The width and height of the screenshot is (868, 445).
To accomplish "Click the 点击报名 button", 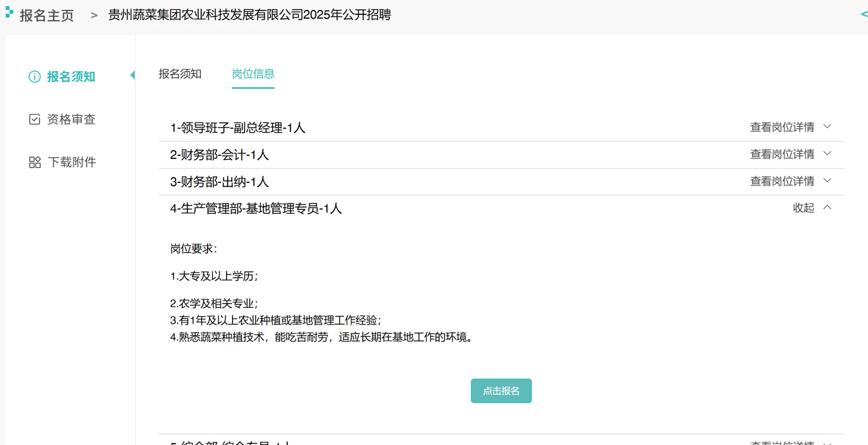I will coord(501,391).
